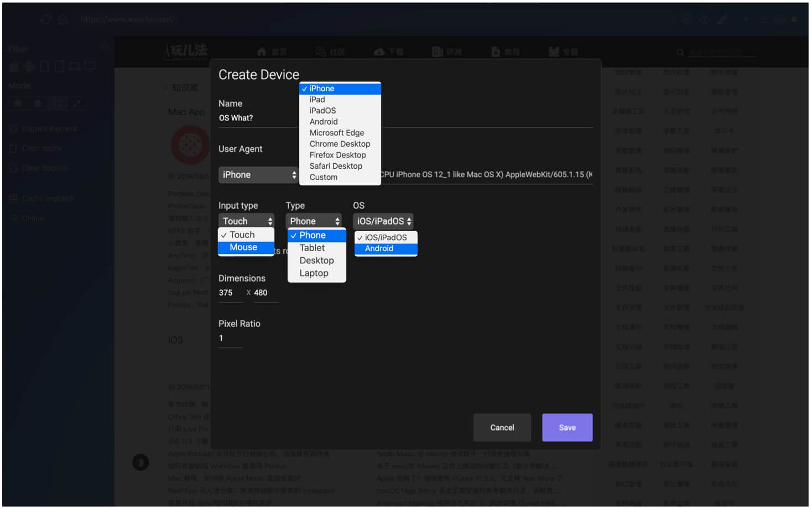
Task: Click Clear cache in sidebar
Action: click(36, 148)
